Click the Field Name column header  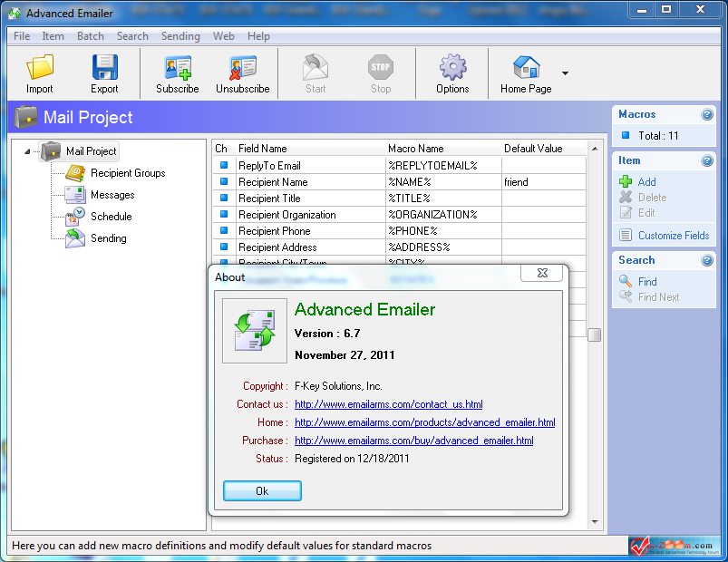[310, 149]
